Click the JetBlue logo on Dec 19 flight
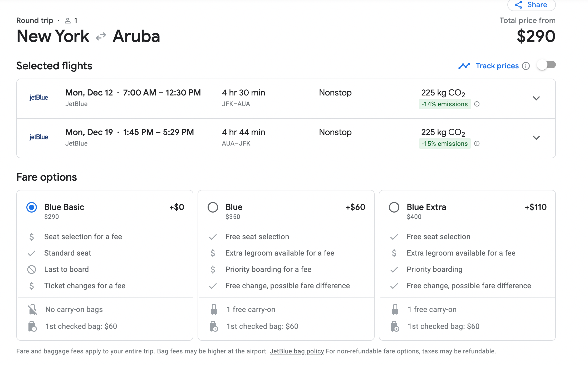The height and width of the screenshot is (365, 588). pyautogui.click(x=39, y=137)
